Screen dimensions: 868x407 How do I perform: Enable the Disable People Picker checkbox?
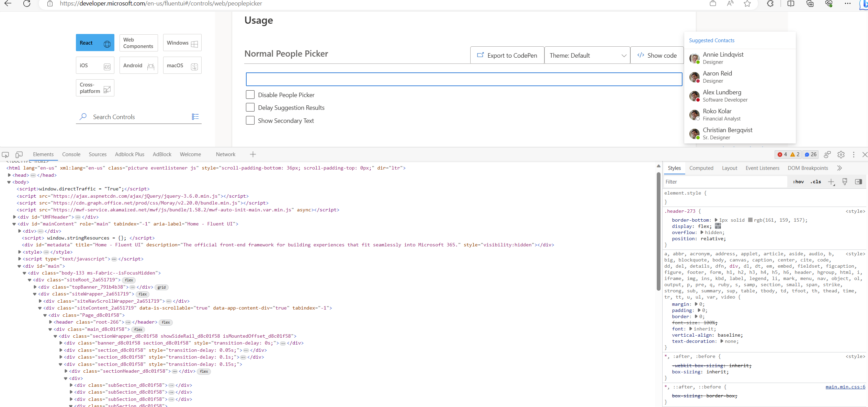tap(250, 95)
